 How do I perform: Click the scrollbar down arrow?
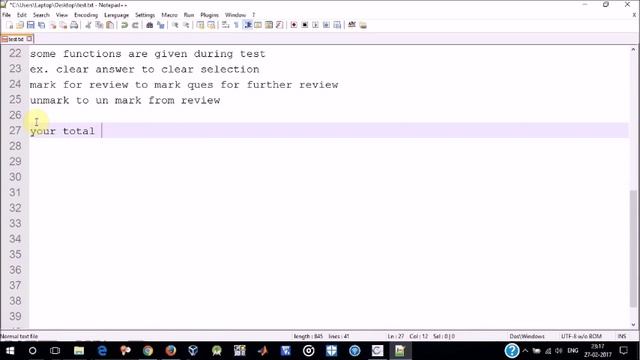coord(633,325)
